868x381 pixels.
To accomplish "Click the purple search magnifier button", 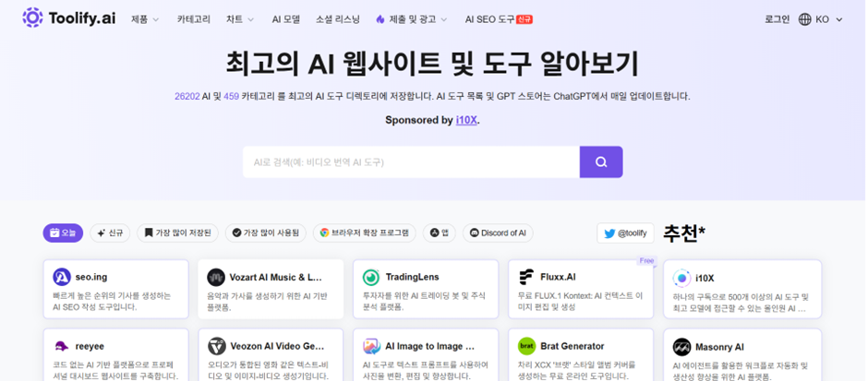I will click(601, 162).
